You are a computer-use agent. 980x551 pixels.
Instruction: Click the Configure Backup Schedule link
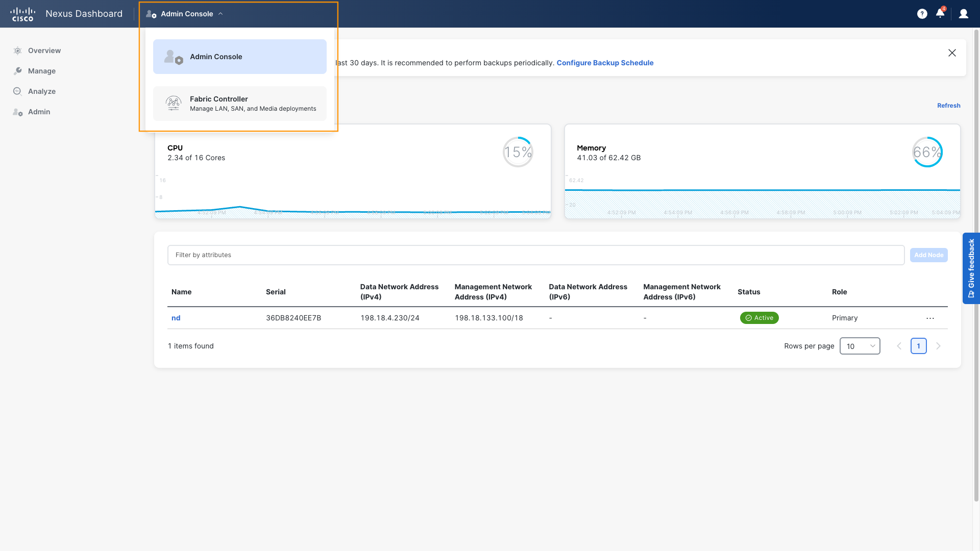pyautogui.click(x=605, y=63)
